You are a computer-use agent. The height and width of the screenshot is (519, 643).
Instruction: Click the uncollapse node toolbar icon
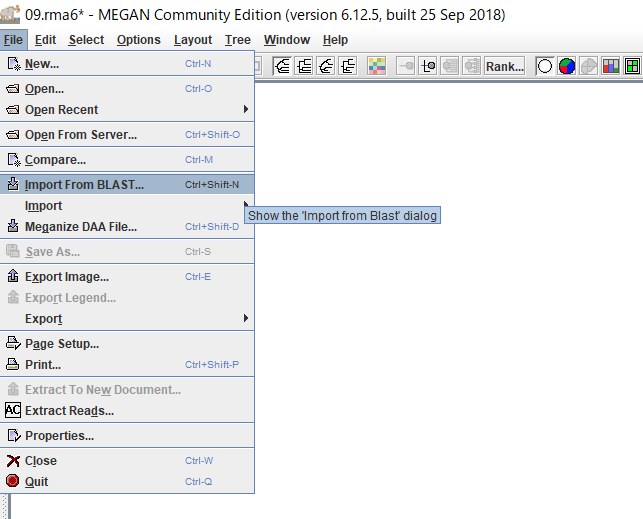(x=428, y=66)
